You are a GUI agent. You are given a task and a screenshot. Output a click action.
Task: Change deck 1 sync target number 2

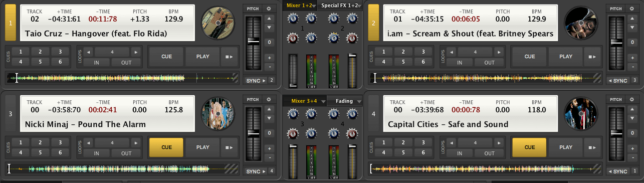pos(272,80)
